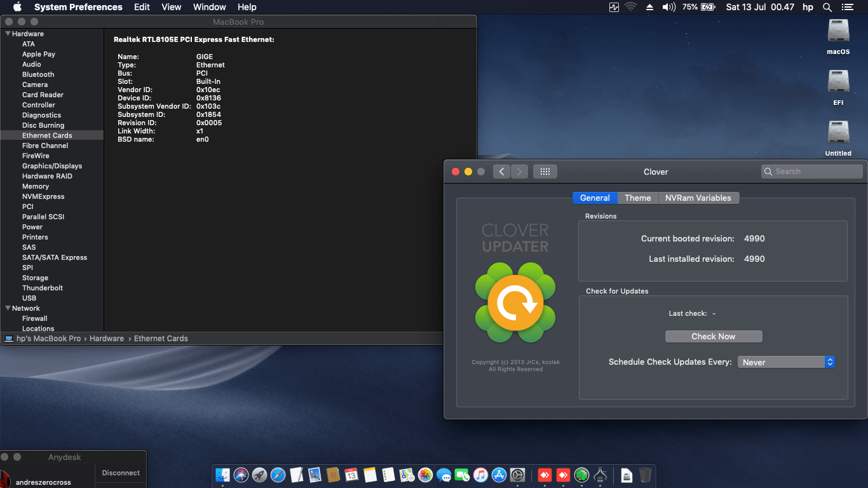868x488 pixels.
Task: Click the eject icon in menu bar
Action: pyautogui.click(x=649, y=7)
